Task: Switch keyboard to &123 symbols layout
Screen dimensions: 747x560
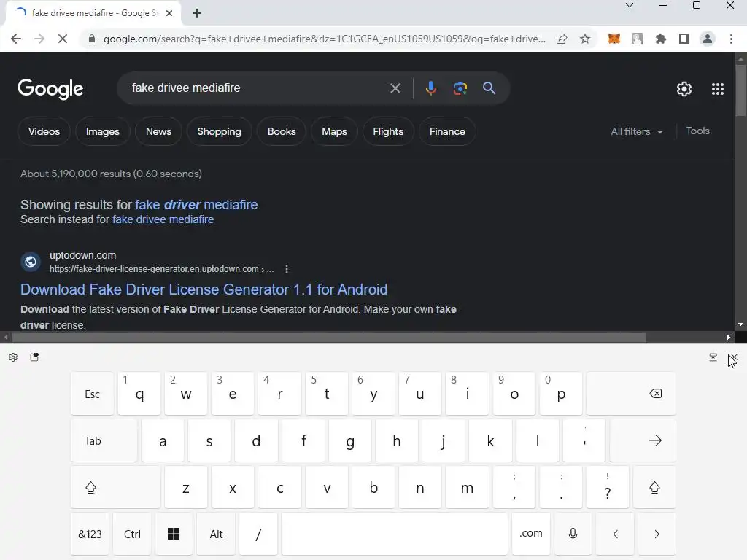Action: [90, 534]
